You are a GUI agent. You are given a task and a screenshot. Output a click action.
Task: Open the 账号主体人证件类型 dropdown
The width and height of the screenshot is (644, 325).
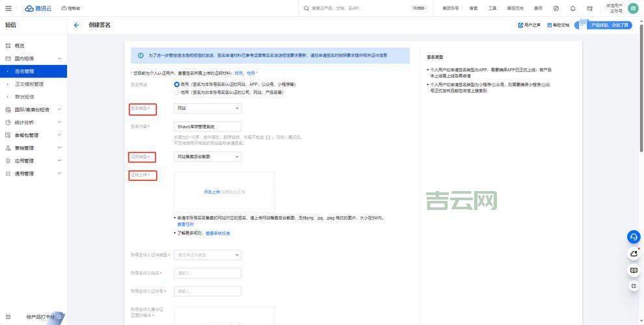(208, 255)
